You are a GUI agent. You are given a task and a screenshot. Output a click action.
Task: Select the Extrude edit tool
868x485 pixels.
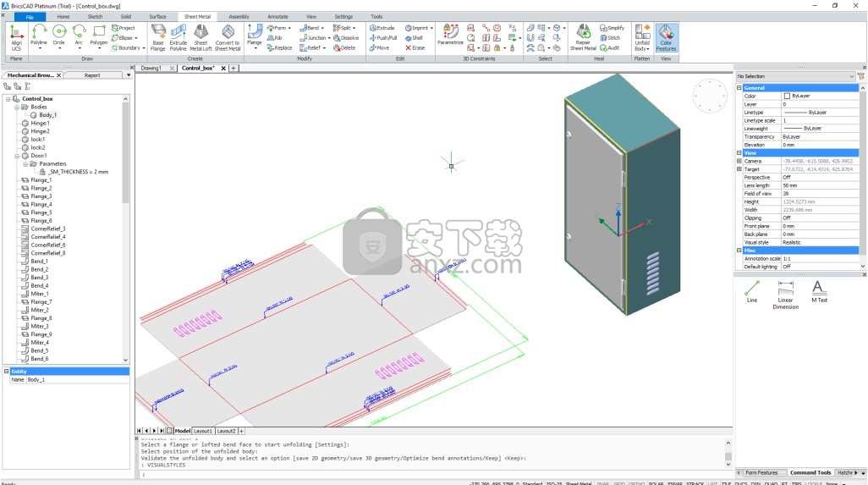382,28
